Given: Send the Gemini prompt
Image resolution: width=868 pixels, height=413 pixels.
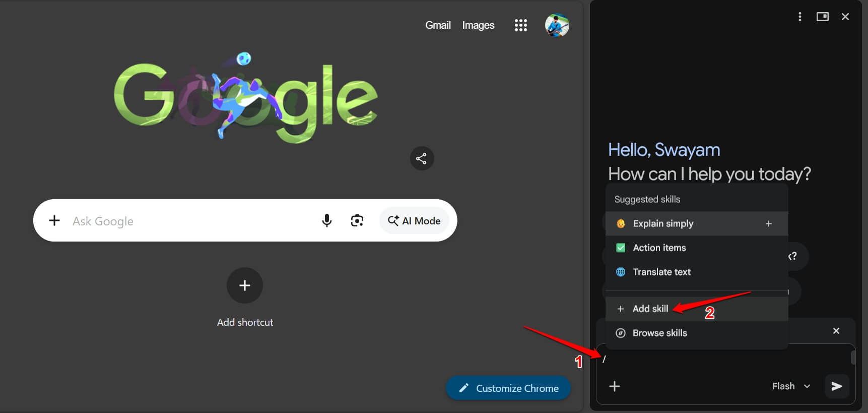Looking at the screenshot, I should tap(837, 386).
